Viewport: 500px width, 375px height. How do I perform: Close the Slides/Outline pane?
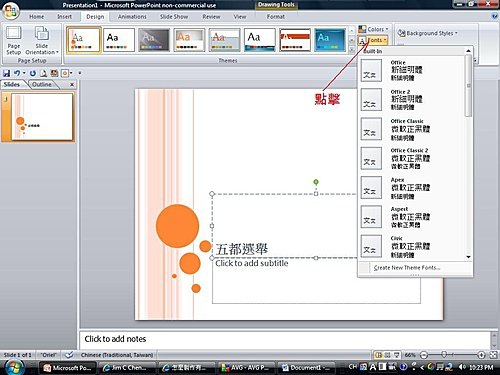click(72, 85)
